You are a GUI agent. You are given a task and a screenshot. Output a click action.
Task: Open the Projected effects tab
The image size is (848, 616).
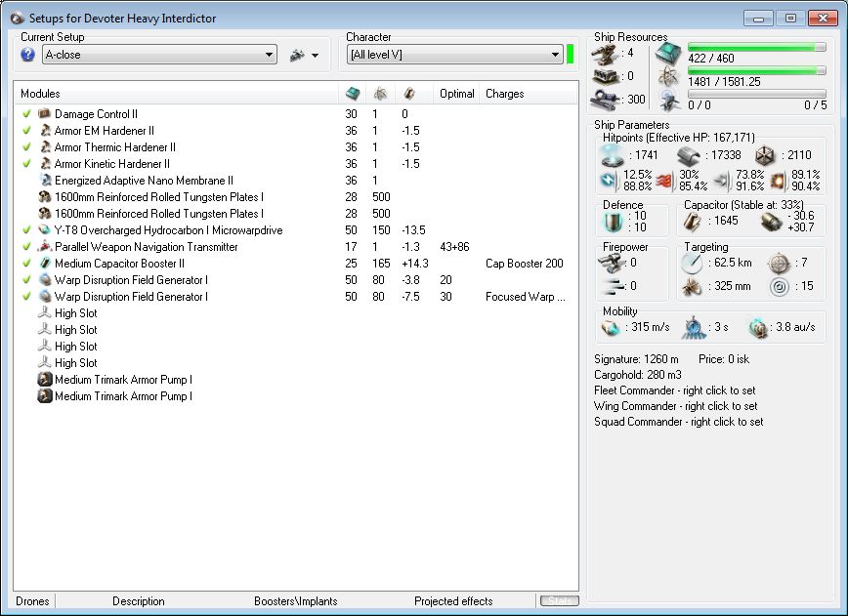pyautogui.click(x=453, y=601)
